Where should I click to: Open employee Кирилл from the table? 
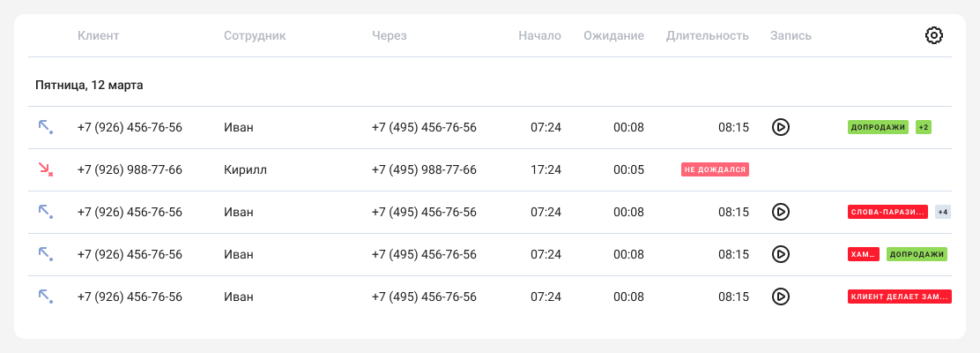coord(245,169)
